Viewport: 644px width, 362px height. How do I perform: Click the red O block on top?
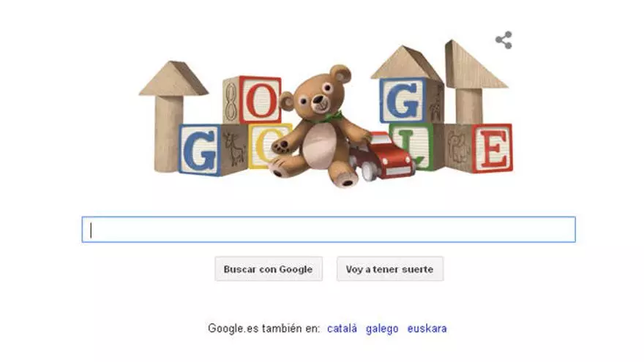(x=260, y=99)
